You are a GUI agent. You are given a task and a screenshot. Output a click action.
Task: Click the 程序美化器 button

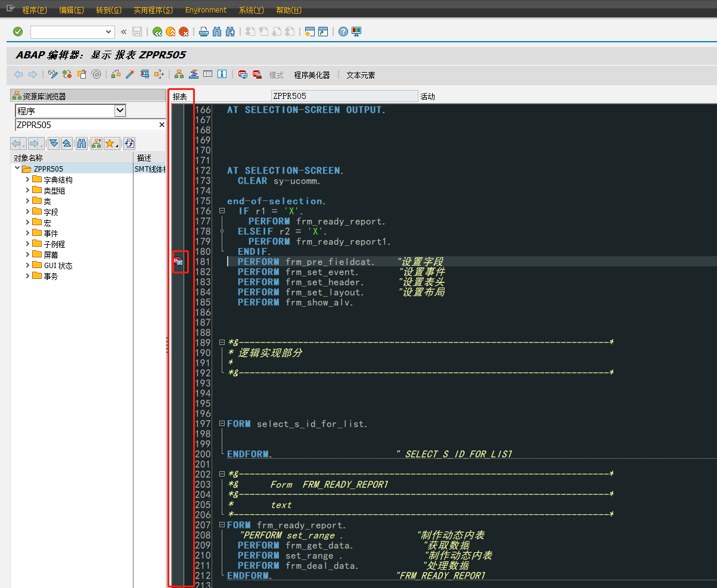pos(312,75)
